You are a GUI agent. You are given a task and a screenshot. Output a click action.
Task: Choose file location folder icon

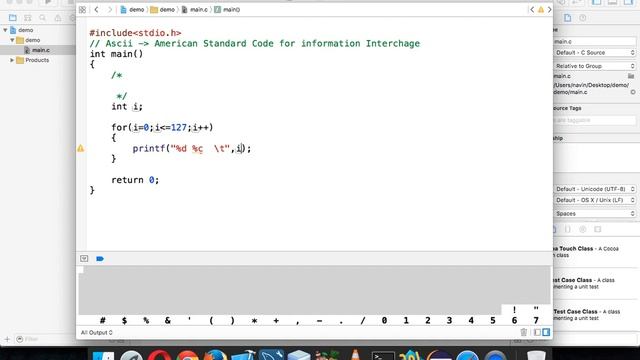pos(631,76)
